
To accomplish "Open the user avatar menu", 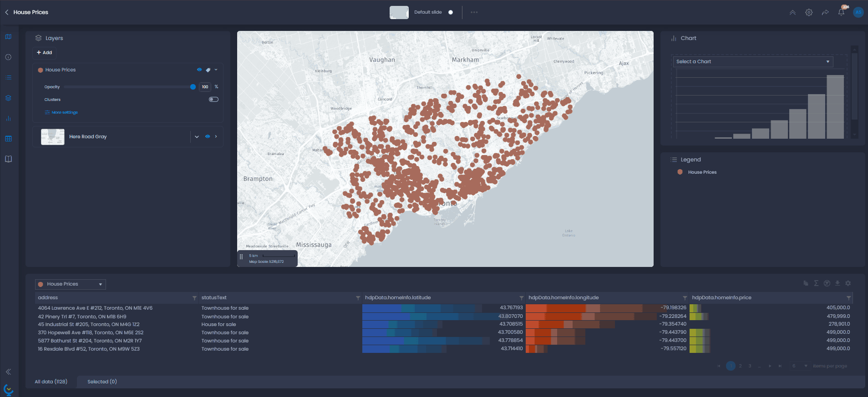I will tap(858, 12).
